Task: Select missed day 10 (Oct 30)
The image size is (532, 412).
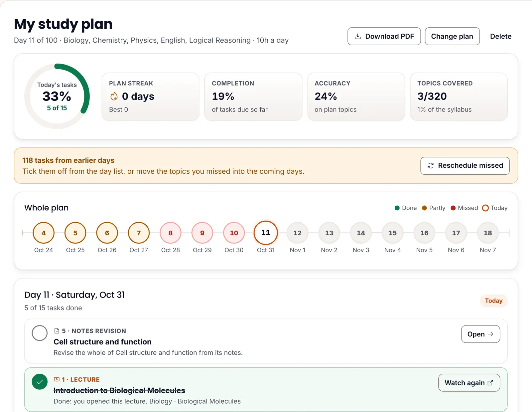Action: click(234, 233)
